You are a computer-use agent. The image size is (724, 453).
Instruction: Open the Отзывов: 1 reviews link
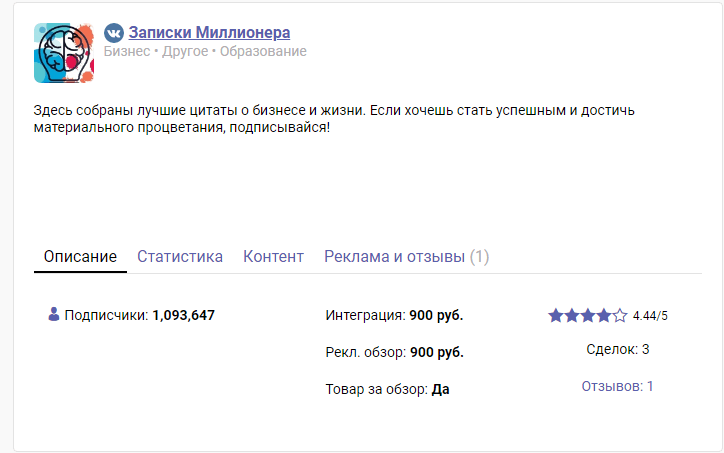pyautogui.click(x=617, y=386)
